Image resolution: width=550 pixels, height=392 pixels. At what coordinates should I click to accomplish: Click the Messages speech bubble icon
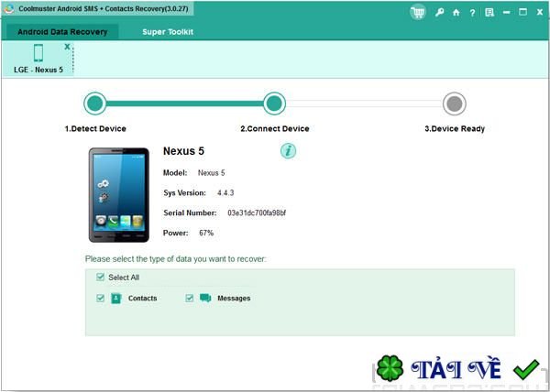point(205,298)
